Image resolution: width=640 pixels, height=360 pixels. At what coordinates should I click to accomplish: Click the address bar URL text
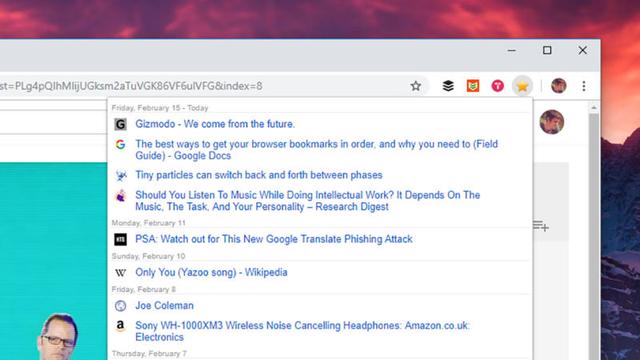131,86
